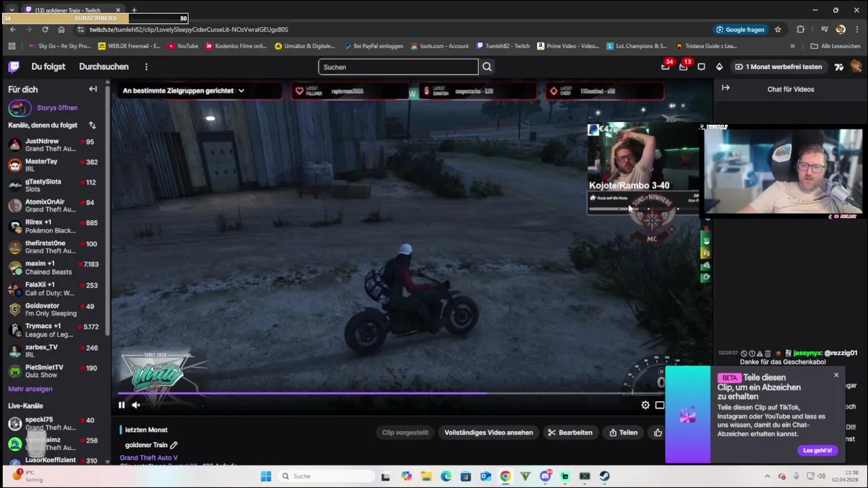Click Los geht's! in the popup
Viewport: 868px width, 488px height.
click(817, 450)
